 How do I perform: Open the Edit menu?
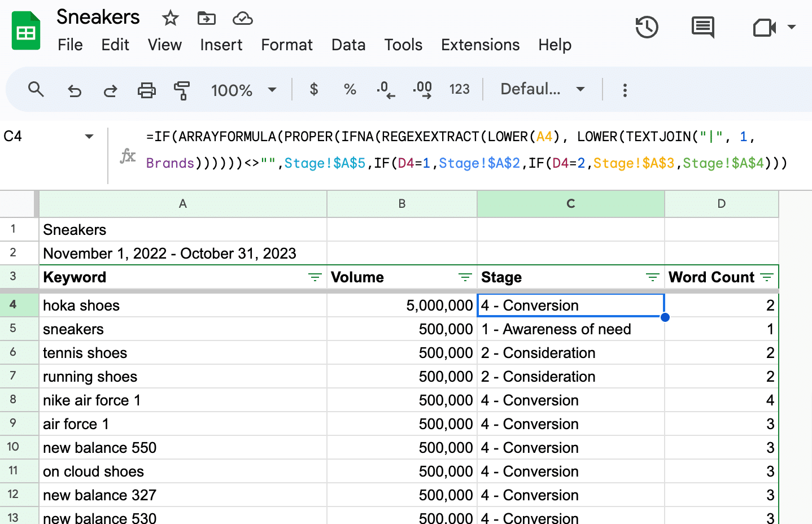(115, 45)
